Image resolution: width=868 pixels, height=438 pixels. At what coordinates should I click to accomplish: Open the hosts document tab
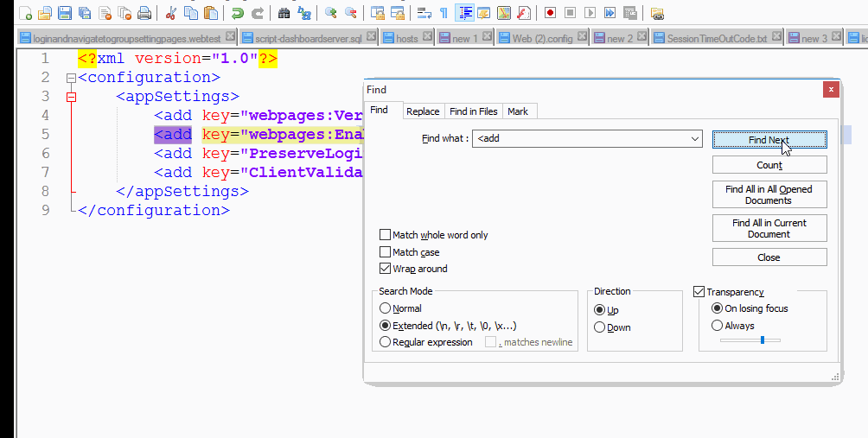(x=407, y=39)
